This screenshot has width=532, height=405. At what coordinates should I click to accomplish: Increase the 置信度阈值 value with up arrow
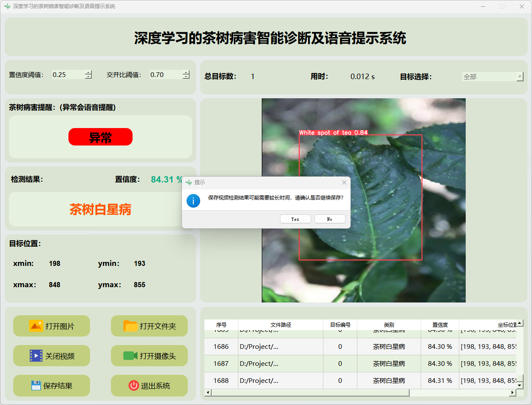[88, 72]
